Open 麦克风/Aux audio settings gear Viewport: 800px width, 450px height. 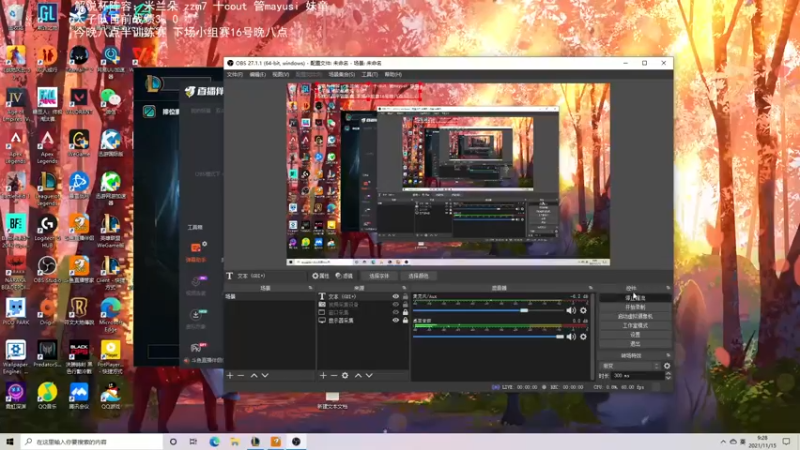[583, 310]
